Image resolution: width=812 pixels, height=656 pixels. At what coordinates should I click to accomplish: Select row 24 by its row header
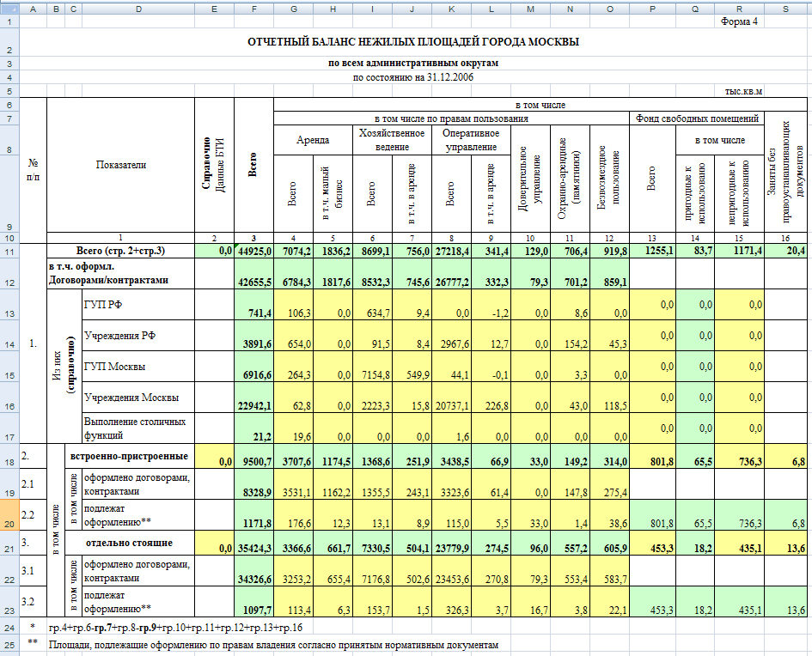tap(9, 628)
